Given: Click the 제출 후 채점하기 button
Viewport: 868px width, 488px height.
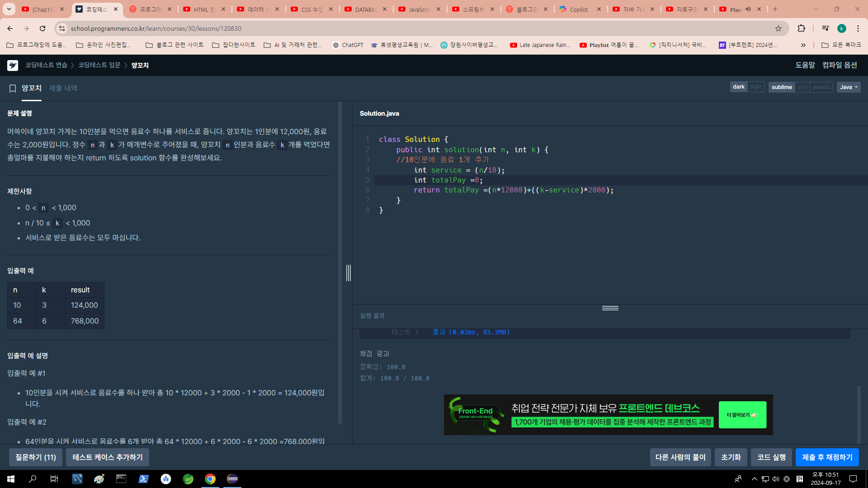Looking at the screenshot, I should pyautogui.click(x=827, y=457).
